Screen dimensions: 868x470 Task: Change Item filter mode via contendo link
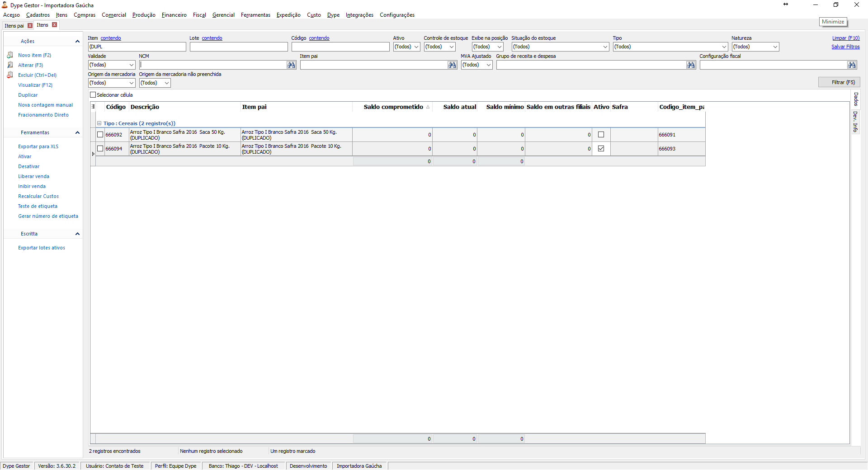111,38
